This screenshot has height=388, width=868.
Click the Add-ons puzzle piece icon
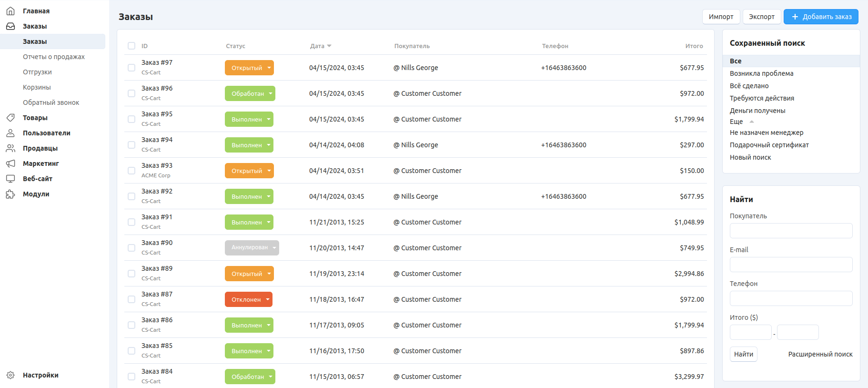click(10, 194)
